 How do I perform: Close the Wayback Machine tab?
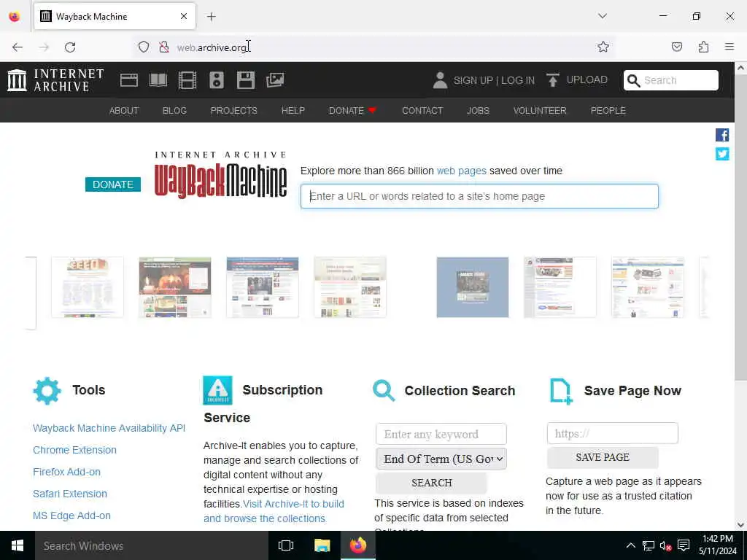pyautogui.click(x=184, y=16)
